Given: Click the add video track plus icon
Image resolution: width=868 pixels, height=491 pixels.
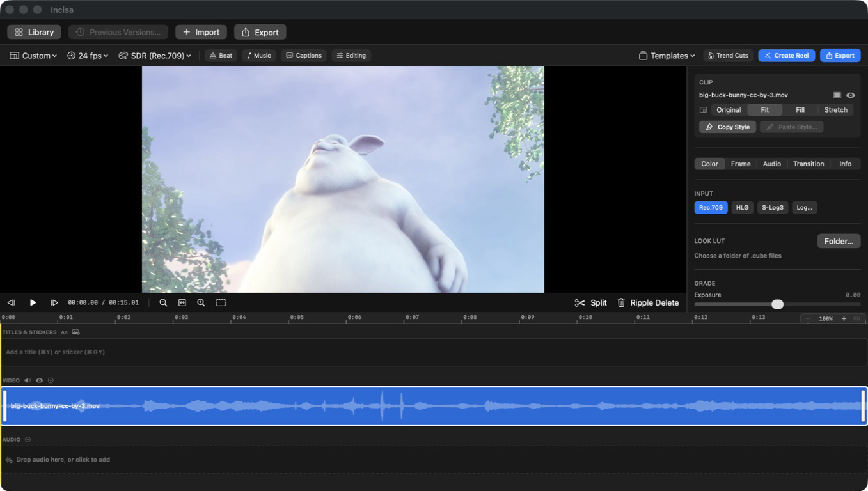Looking at the screenshot, I should 51,380.
